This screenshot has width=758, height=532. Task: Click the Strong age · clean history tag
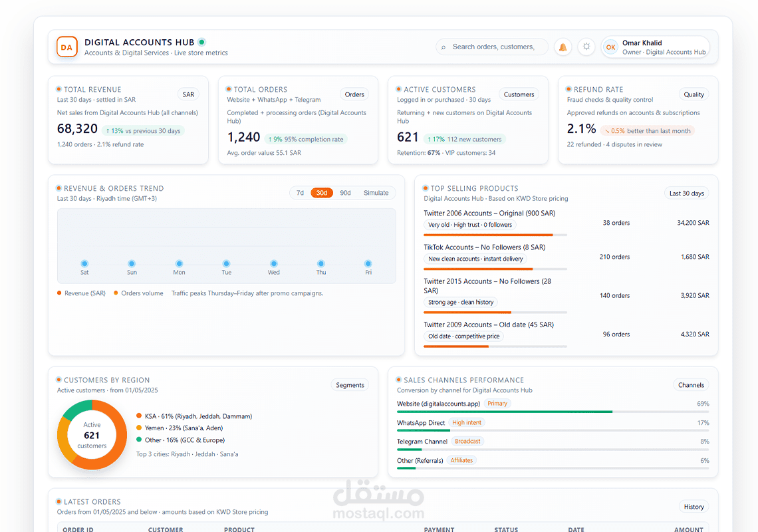[461, 303]
